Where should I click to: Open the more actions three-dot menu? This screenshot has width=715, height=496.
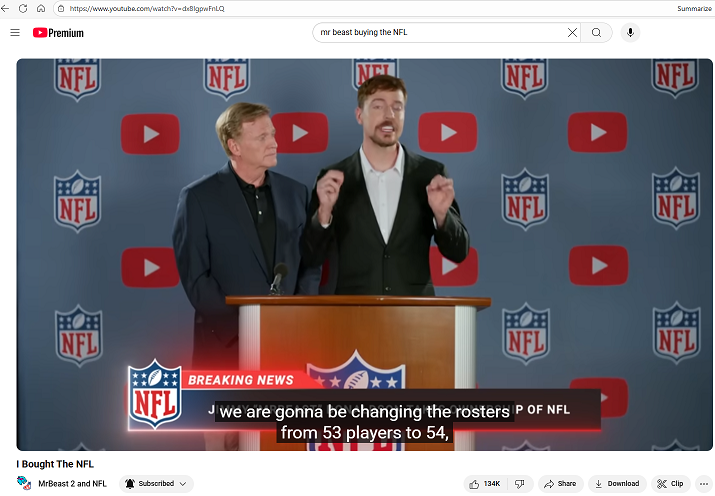coord(703,484)
